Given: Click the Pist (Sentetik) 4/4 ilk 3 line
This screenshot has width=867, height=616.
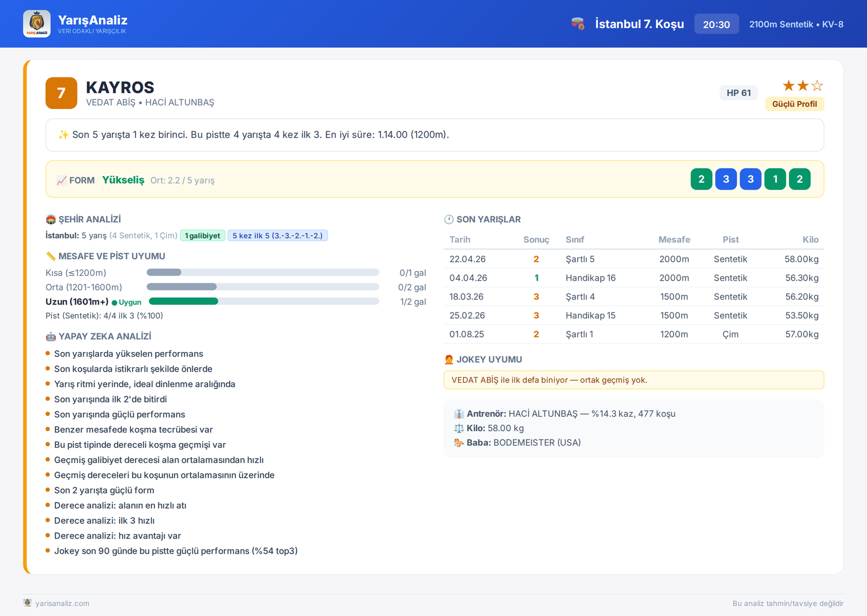Looking at the screenshot, I should pyautogui.click(x=104, y=316).
